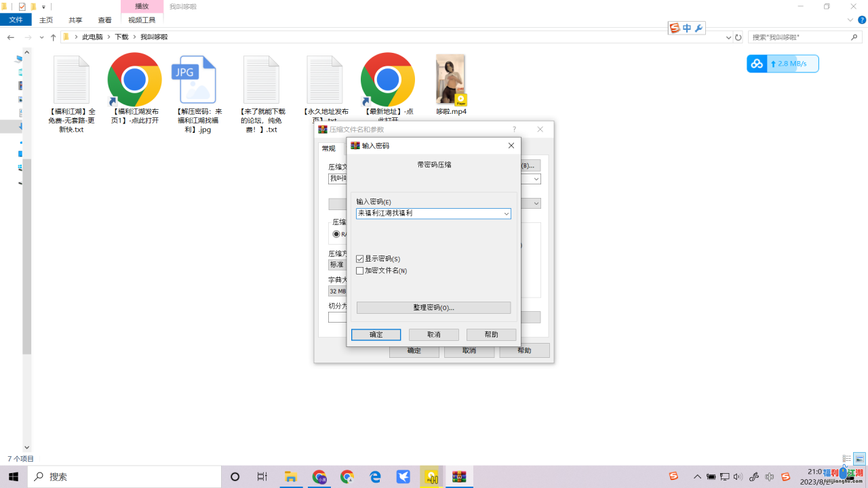Expand the address bar history dropdown

[x=728, y=37]
